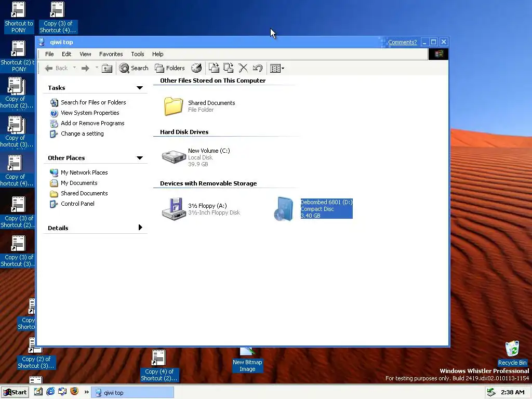This screenshot has height=399, width=532.
Task: Click the 2:38 AM clock
Action: point(512,392)
